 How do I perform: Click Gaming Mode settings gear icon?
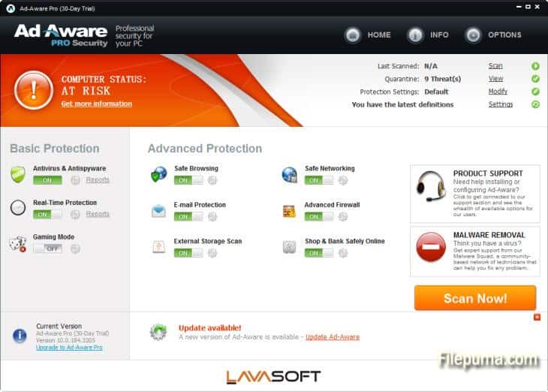pos(75,249)
